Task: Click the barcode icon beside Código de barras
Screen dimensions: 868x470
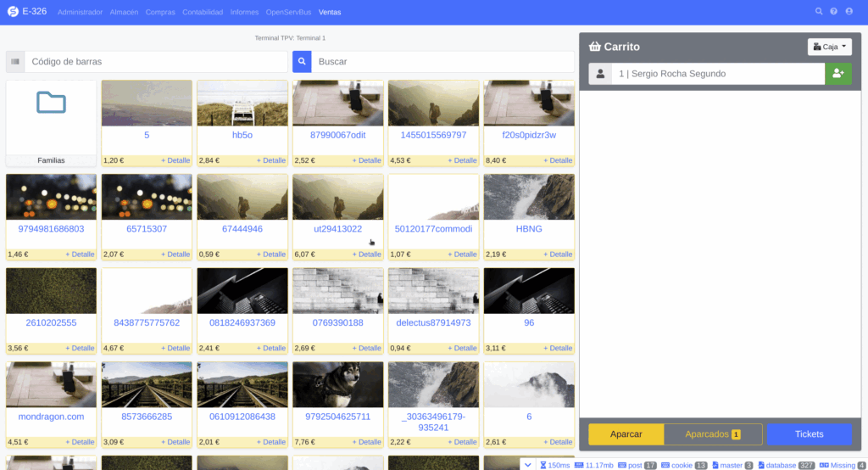Action: [15, 62]
